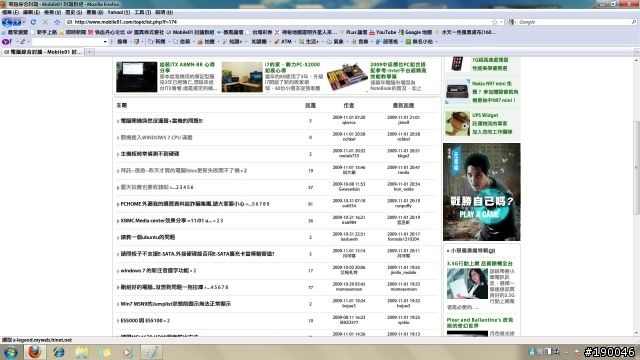Click the Paint icon in the taskbar
This screenshot has height=360, width=640.
point(151,352)
